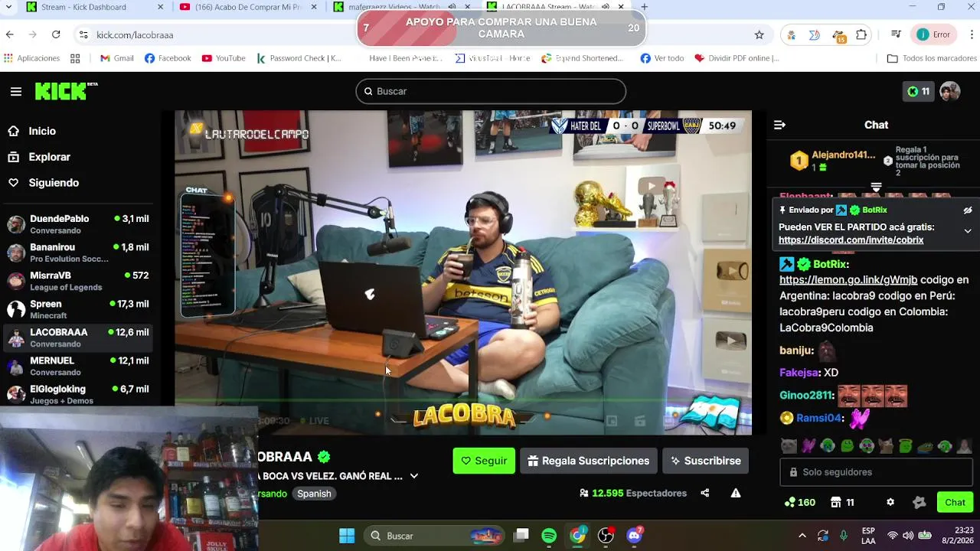The width and height of the screenshot is (980, 551).
Task: Open MERNUEL channel in sidebar
Action: 78,366
